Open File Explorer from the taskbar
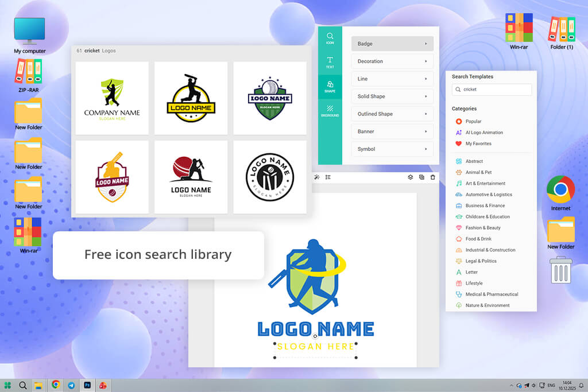This screenshot has width=588, height=392. (38, 385)
